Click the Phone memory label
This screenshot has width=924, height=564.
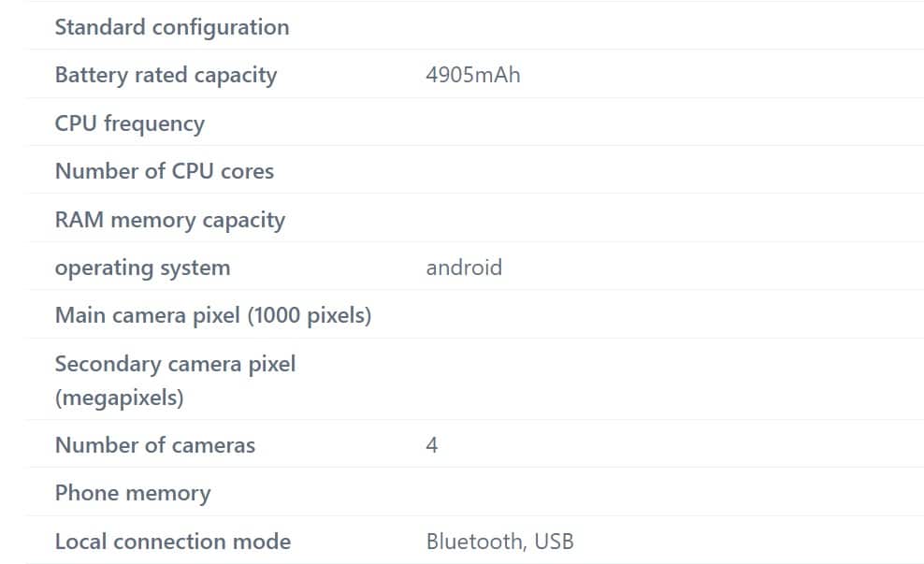[133, 493]
